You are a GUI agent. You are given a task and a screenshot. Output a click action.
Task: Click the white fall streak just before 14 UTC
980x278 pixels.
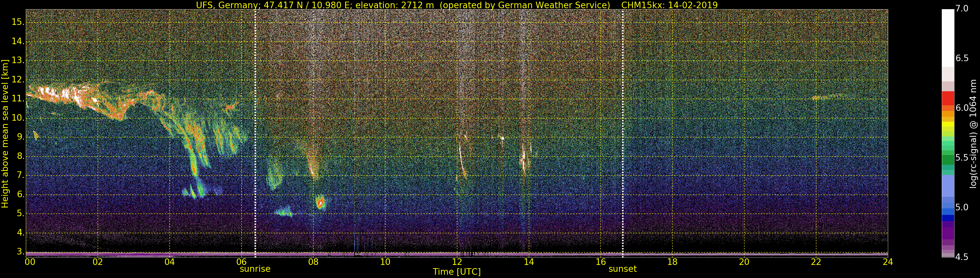point(524,159)
